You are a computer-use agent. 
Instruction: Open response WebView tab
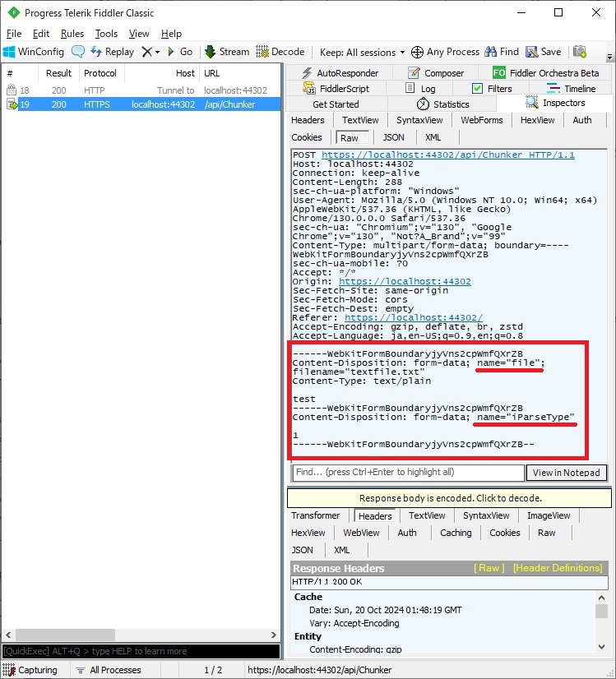tap(361, 533)
